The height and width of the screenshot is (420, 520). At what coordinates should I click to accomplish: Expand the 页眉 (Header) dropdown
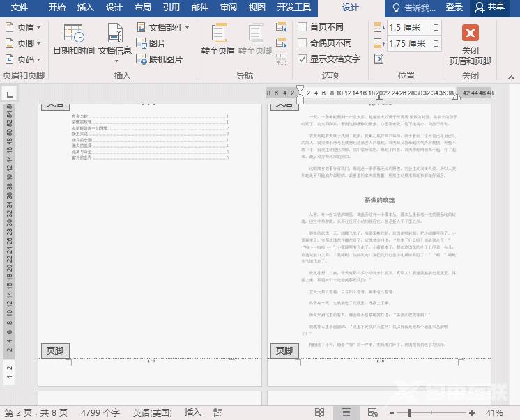(x=24, y=27)
